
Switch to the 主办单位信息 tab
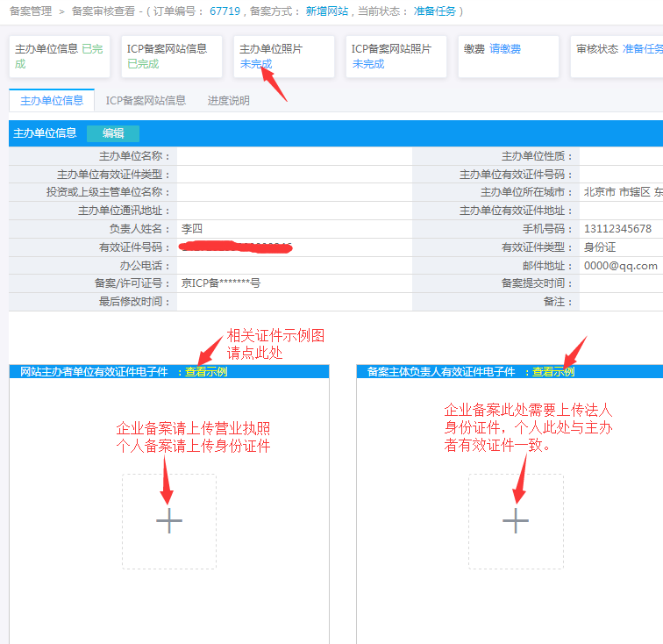tap(52, 101)
